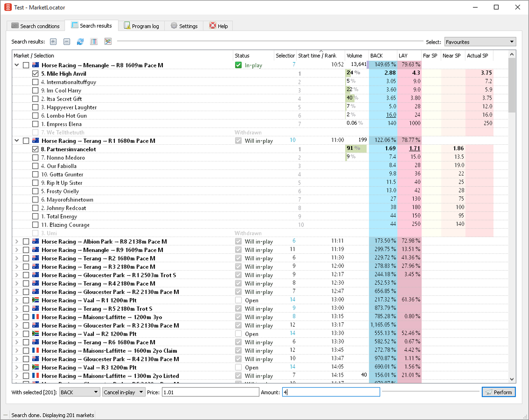
Task: Expand Vaal R2 1200m Plt market
Action: [x=16, y=334]
